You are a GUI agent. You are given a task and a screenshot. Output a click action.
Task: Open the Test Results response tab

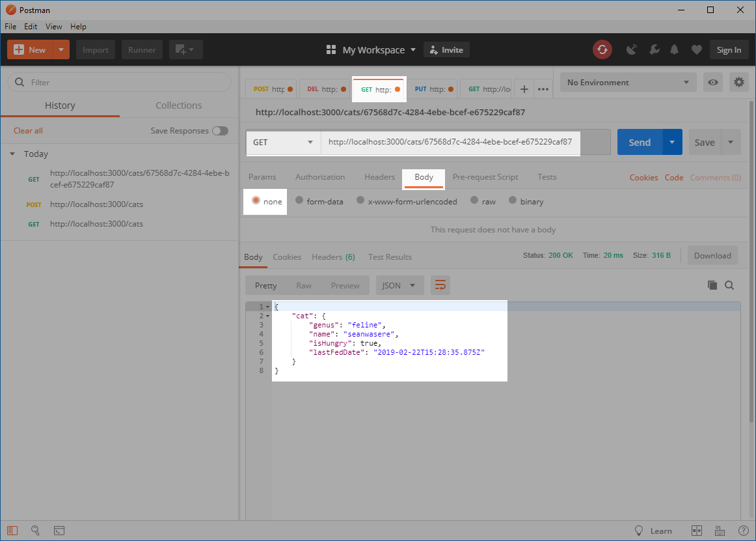click(390, 257)
